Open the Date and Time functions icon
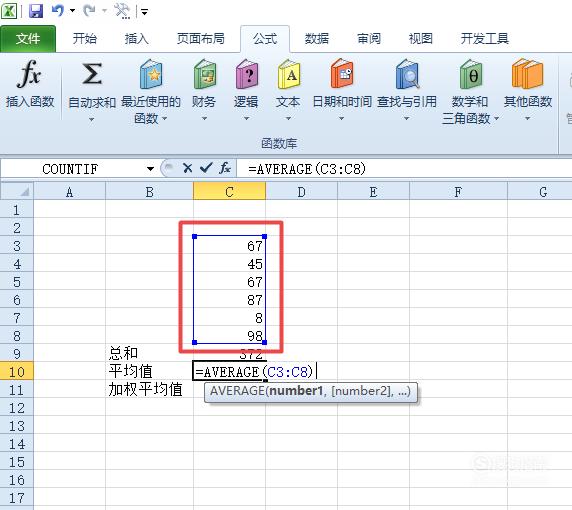Image resolution: width=572 pixels, height=510 pixels. click(x=342, y=74)
